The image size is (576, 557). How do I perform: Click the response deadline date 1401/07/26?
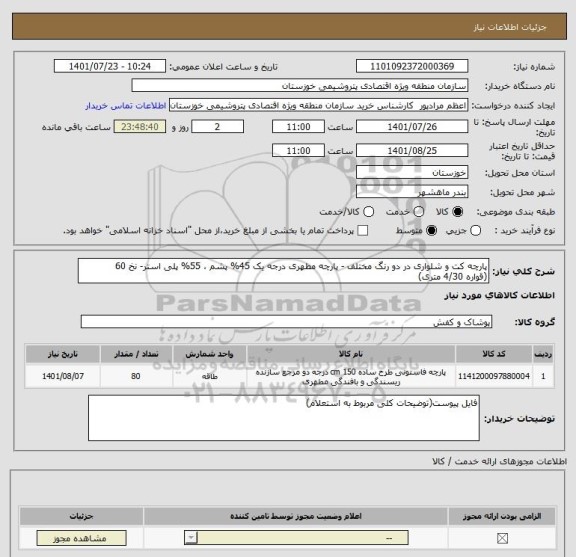point(412,127)
